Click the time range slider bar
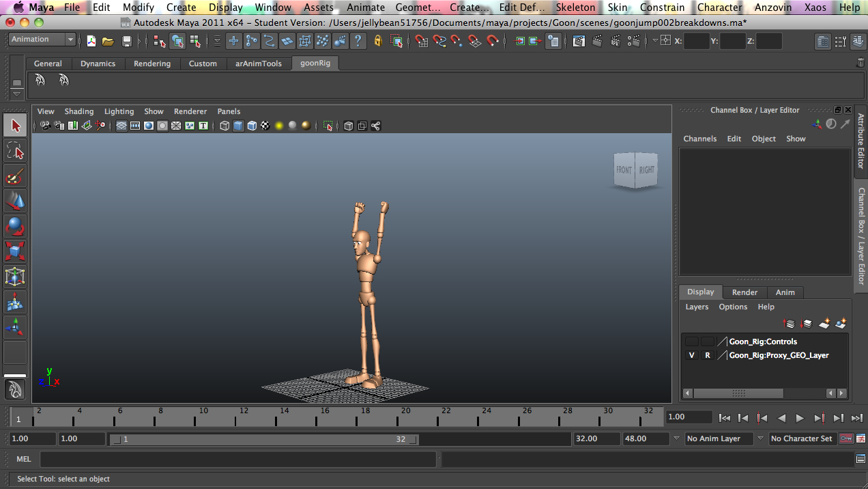 (x=265, y=439)
